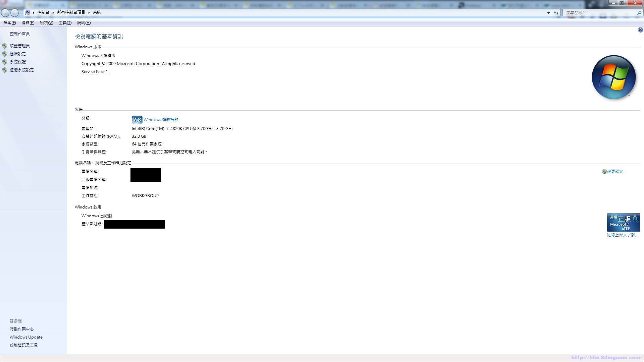Click the Control Panel icon in address bar
The image size is (644, 362).
pyautogui.click(x=28, y=12)
